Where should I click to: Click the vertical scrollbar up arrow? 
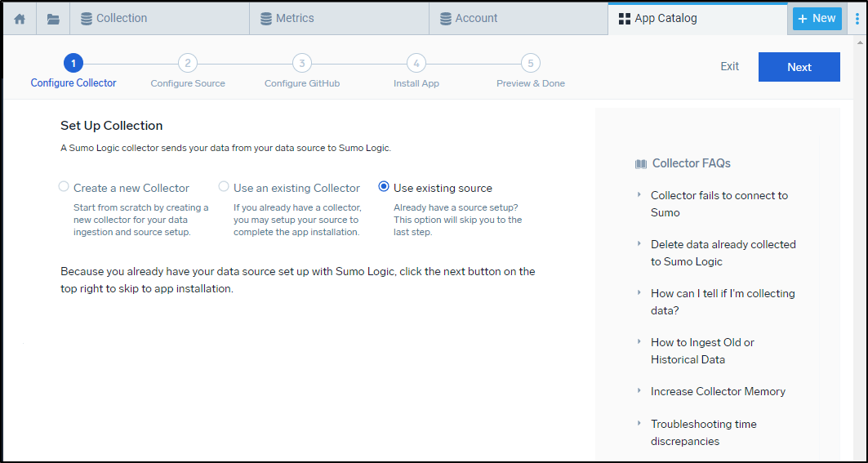[858, 42]
